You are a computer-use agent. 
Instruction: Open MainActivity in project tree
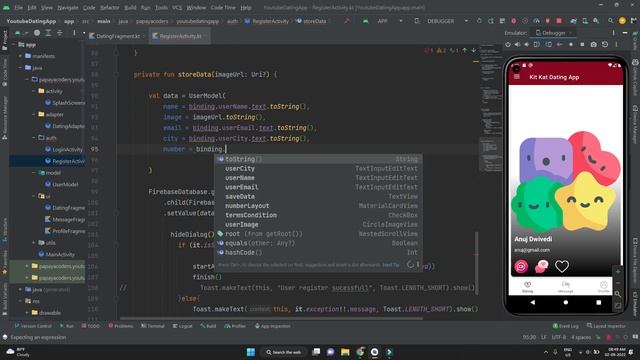point(56,254)
